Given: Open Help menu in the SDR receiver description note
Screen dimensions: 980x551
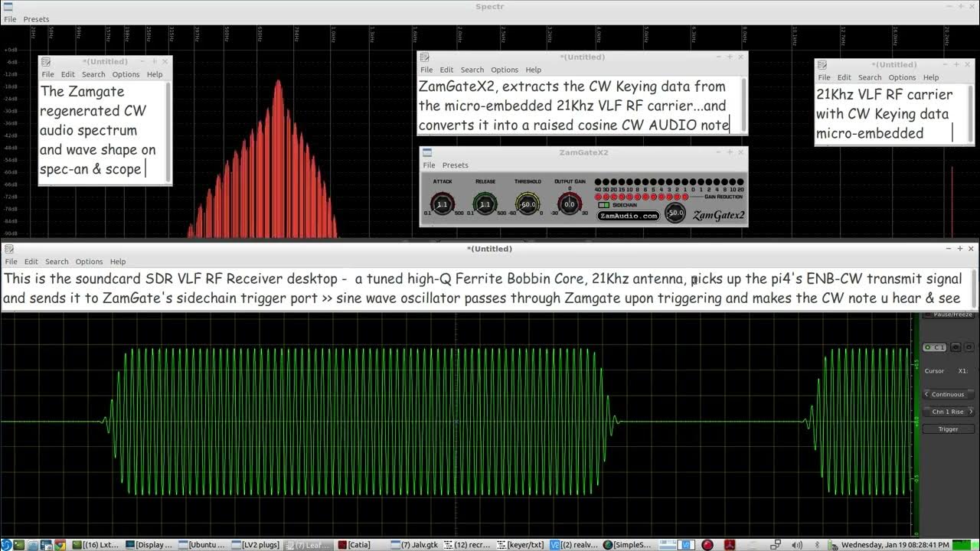Looking at the screenshot, I should pyautogui.click(x=118, y=262).
